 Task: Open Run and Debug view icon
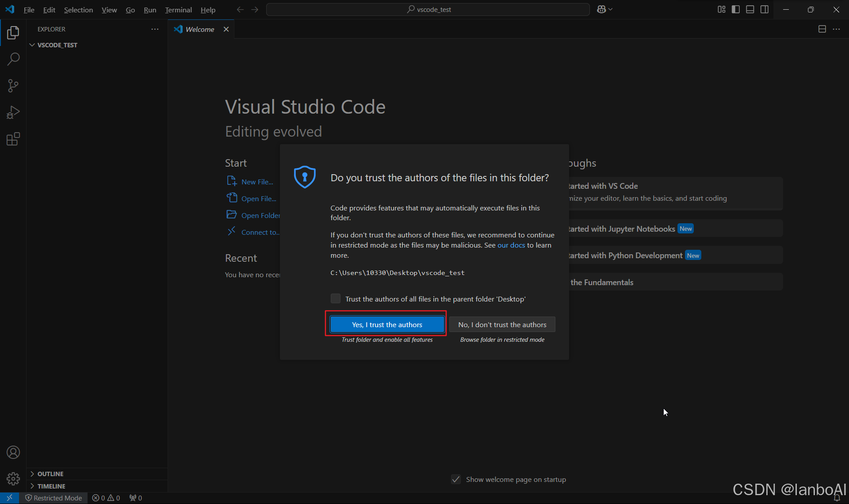tap(13, 112)
